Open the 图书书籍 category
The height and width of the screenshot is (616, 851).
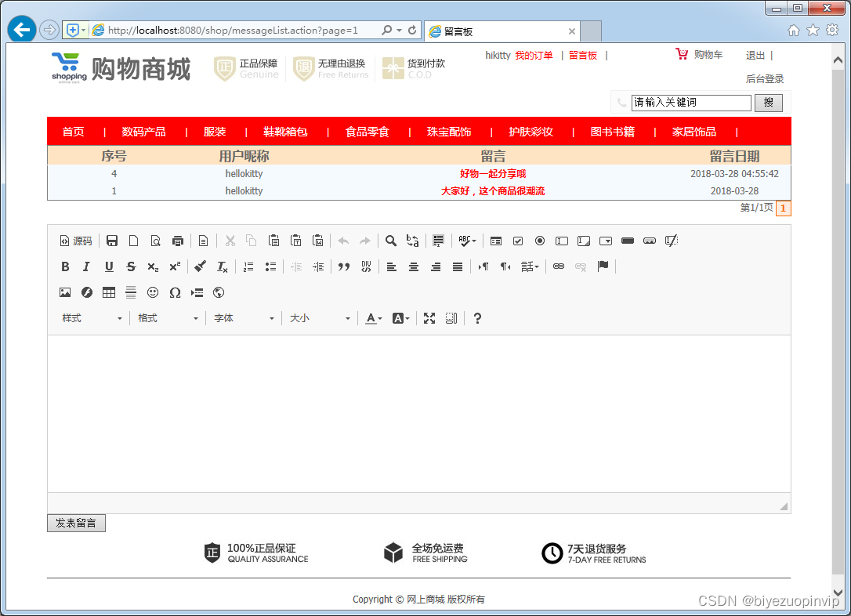tap(613, 132)
